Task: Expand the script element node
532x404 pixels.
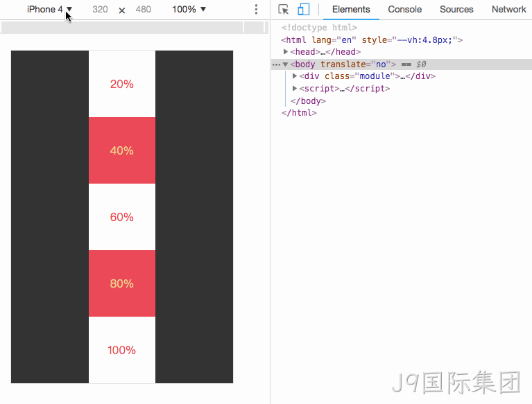Action: point(295,89)
